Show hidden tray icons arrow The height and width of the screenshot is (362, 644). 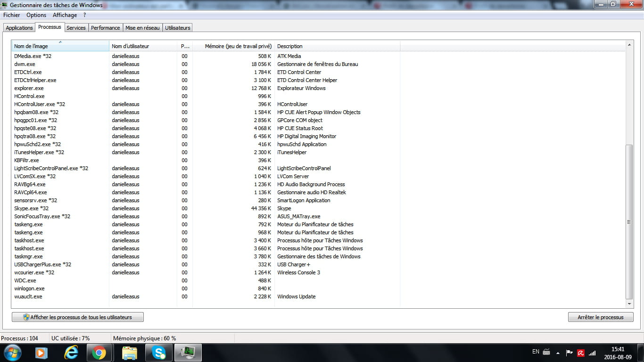click(x=558, y=352)
